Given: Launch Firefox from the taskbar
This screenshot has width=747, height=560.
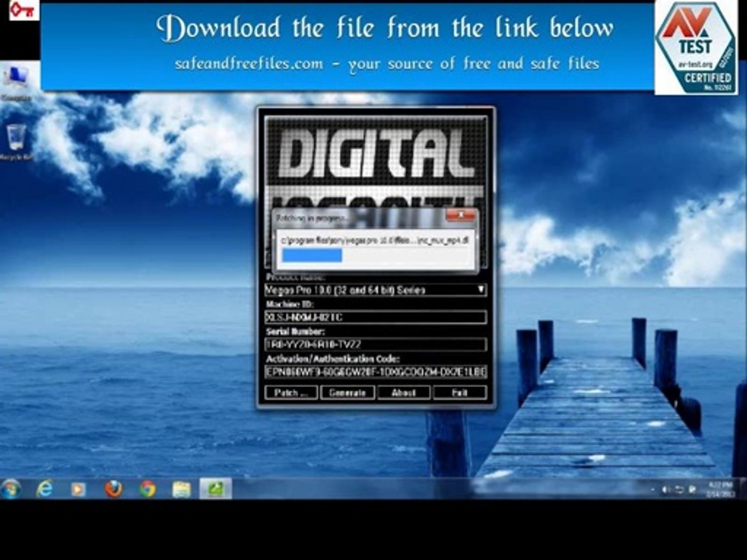Looking at the screenshot, I should (113, 488).
